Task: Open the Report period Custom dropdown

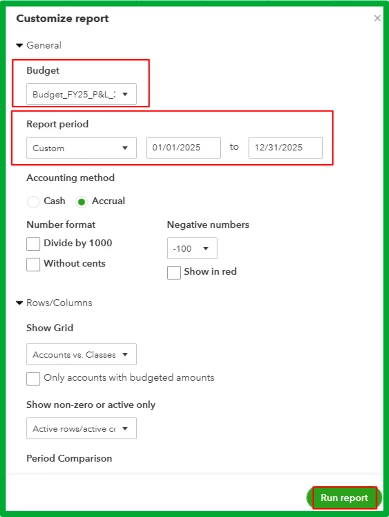Action: click(x=81, y=148)
